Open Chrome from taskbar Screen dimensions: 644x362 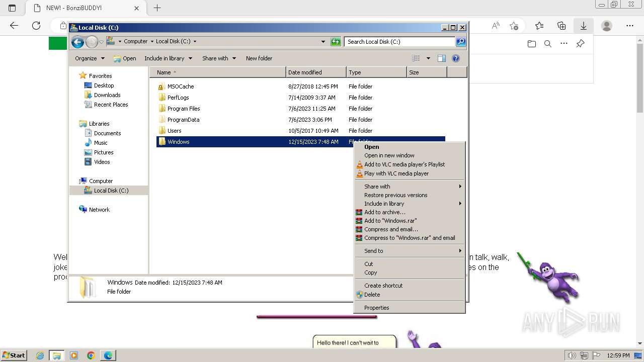[91, 355]
